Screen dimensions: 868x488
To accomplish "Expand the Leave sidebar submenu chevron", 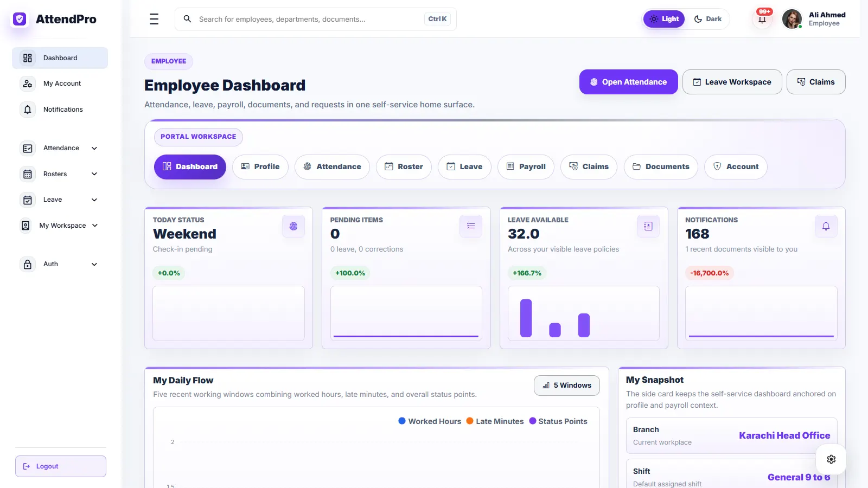I will pos(94,200).
